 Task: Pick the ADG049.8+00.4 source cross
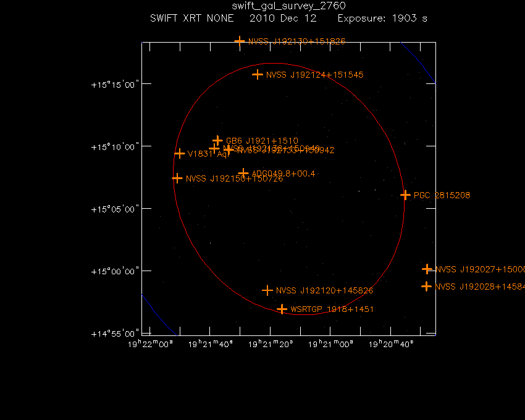click(243, 173)
